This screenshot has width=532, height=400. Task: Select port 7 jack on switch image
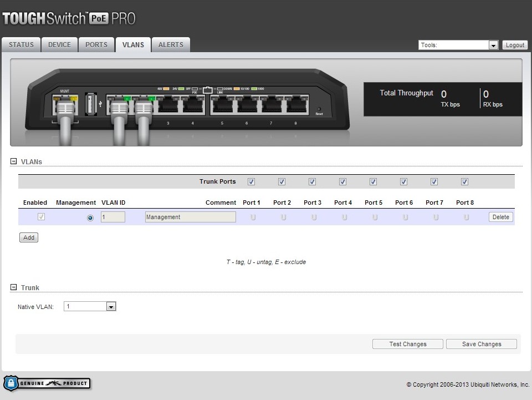click(272, 105)
